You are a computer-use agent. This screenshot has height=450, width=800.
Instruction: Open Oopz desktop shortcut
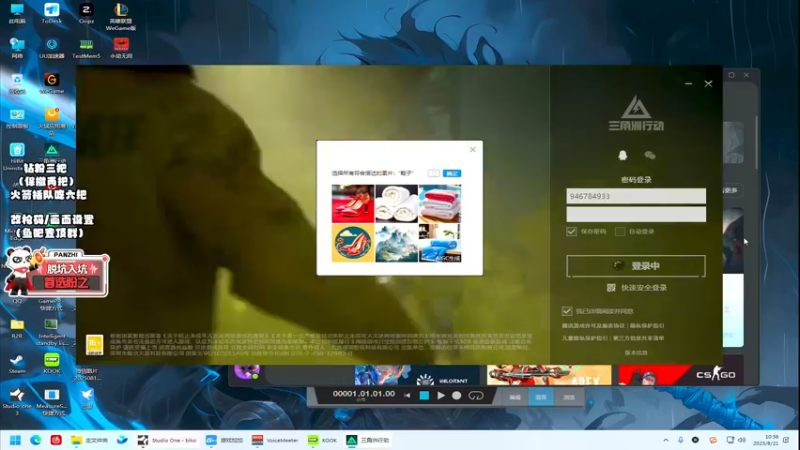point(86,13)
